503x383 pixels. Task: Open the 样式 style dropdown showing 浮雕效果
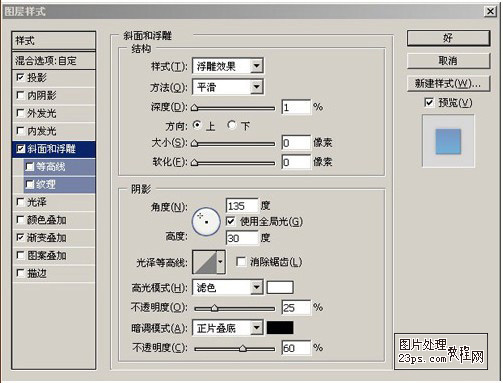tap(228, 66)
